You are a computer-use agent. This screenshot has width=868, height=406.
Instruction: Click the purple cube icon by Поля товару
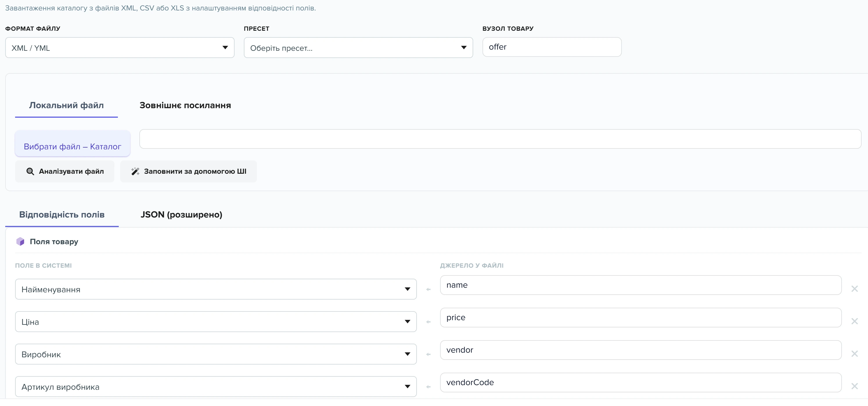(20, 241)
